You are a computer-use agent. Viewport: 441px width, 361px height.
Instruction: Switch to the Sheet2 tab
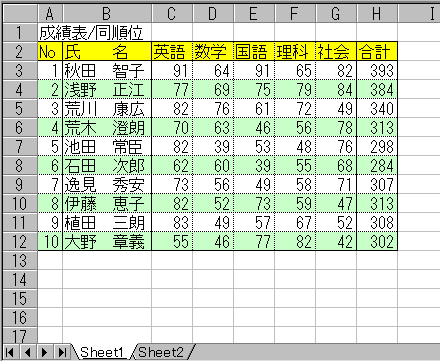161,352
